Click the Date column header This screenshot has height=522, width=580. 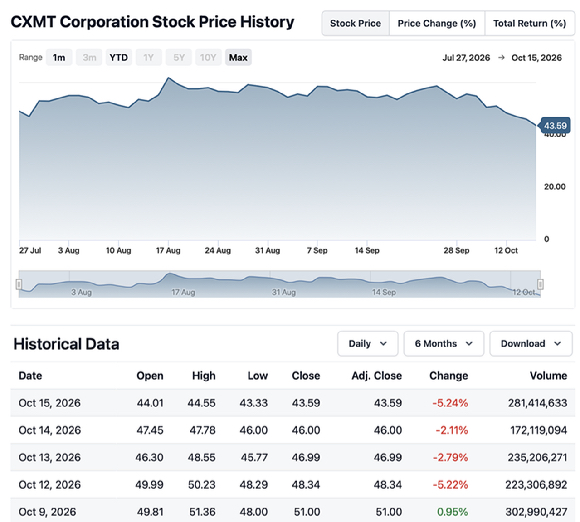click(x=30, y=375)
